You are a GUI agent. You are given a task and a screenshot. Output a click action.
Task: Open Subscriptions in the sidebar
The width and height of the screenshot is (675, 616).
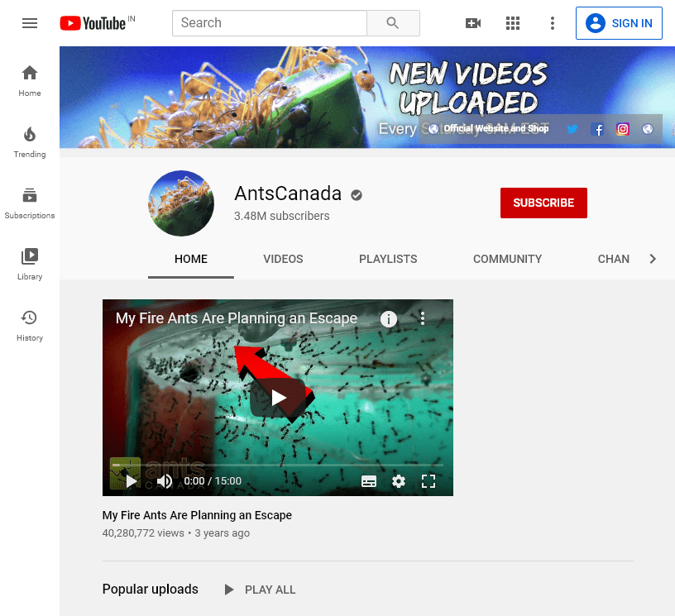pyautogui.click(x=30, y=203)
